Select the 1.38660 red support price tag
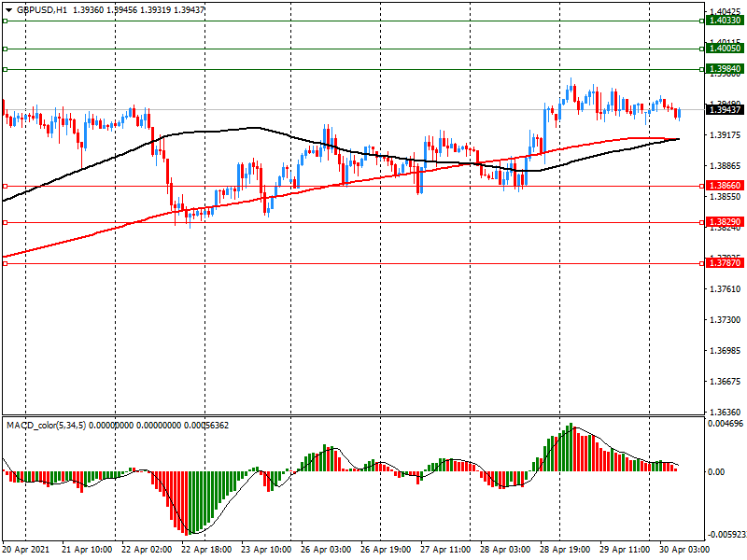The height and width of the screenshot is (560, 747). 725,186
